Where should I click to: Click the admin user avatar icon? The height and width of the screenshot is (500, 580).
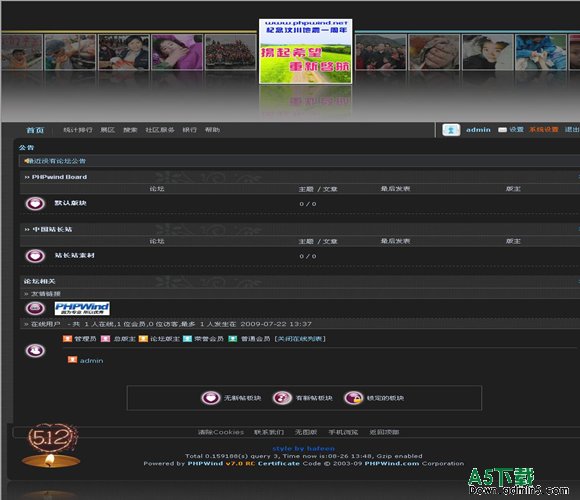point(451,130)
